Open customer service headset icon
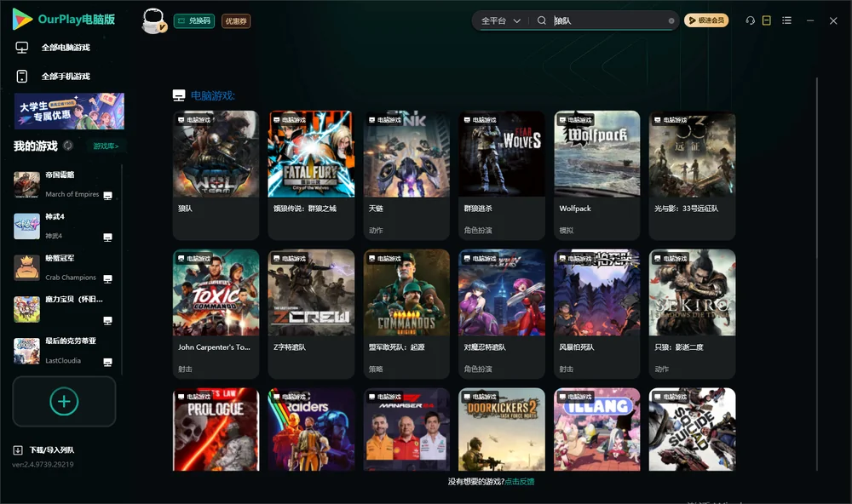The height and width of the screenshot is (504, 852). coord(750,20)
